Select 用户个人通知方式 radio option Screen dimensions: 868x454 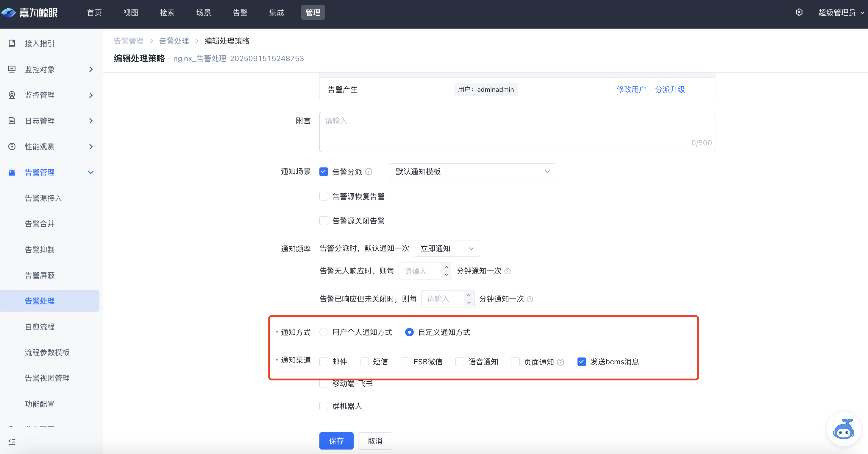pyautogui.click(x=324, y=332)
